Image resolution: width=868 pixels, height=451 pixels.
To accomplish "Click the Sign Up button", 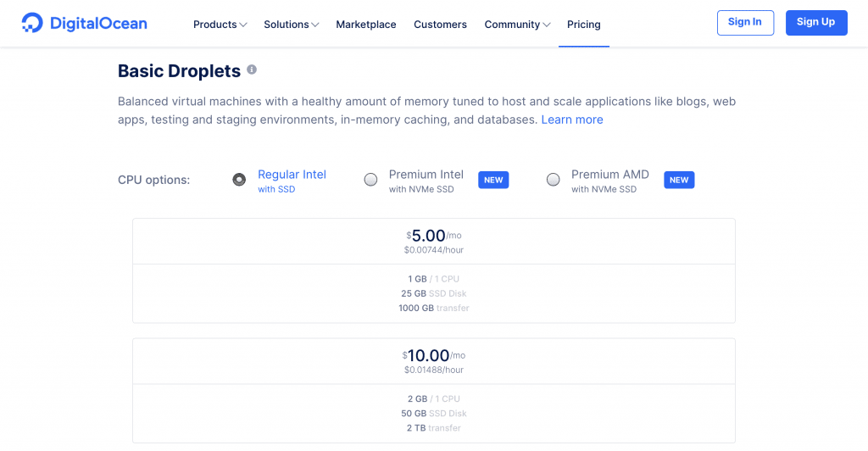I will [816, 23].
